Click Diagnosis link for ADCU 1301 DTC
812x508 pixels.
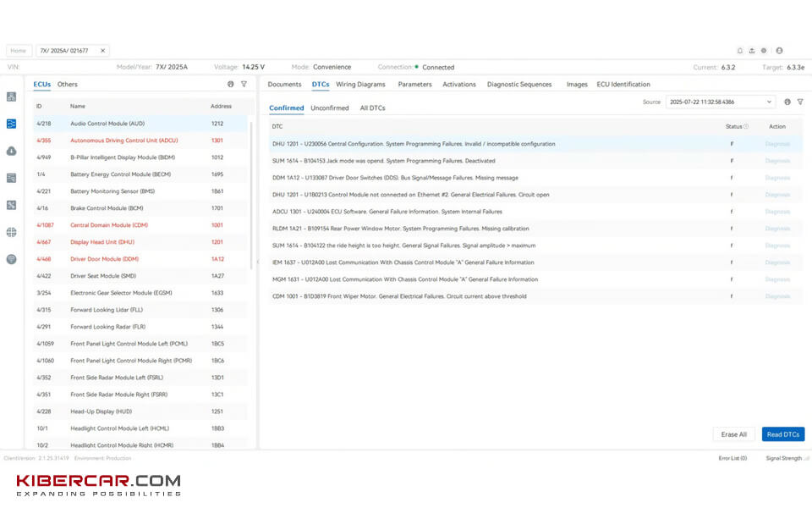click(777, 212)
